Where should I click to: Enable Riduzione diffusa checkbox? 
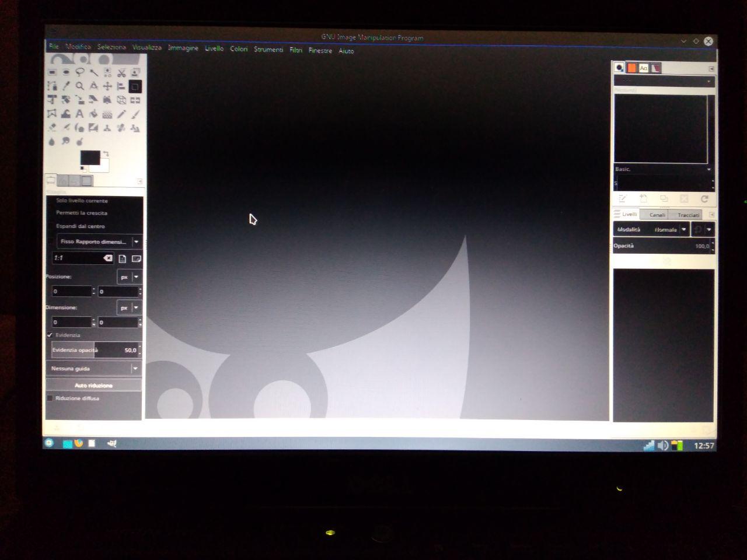(x=50, y=398)
